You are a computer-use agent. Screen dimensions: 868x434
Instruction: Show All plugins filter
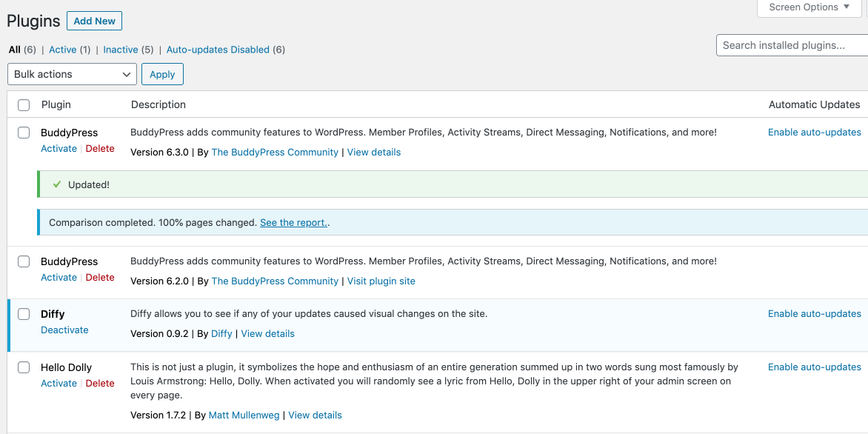point(14,50)
